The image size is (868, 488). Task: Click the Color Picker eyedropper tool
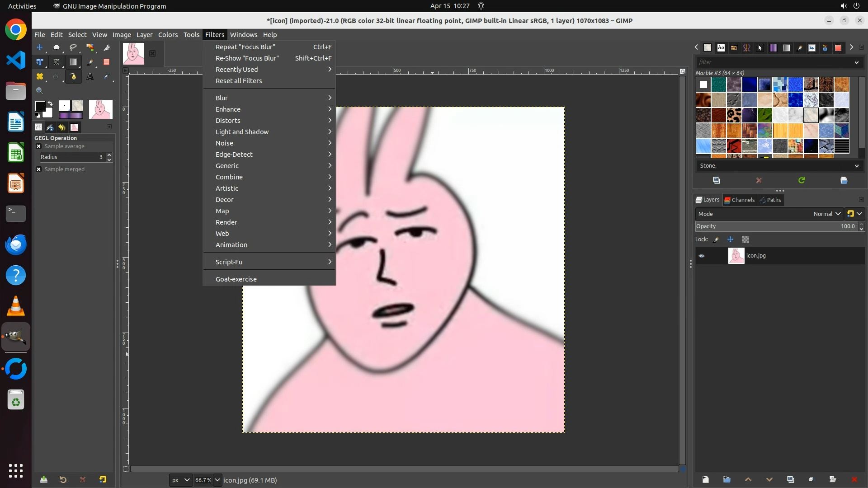[x=107, y=77]
